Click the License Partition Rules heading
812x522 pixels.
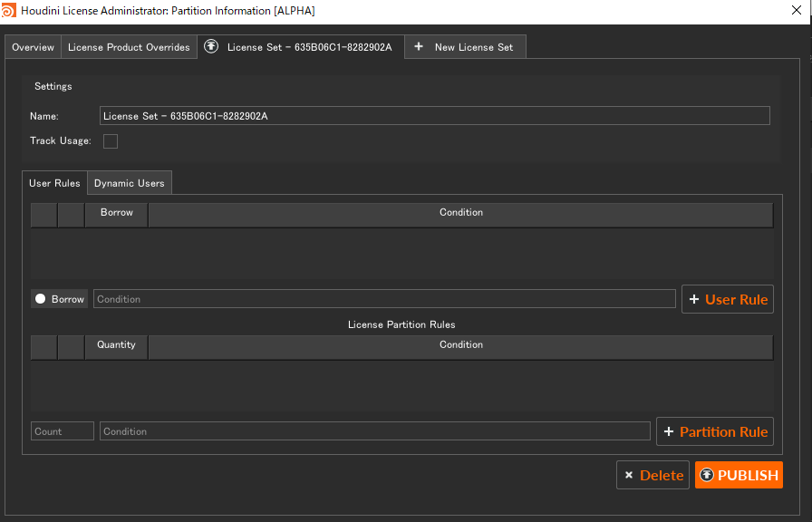pyautogui.click(x=401, y=324)
